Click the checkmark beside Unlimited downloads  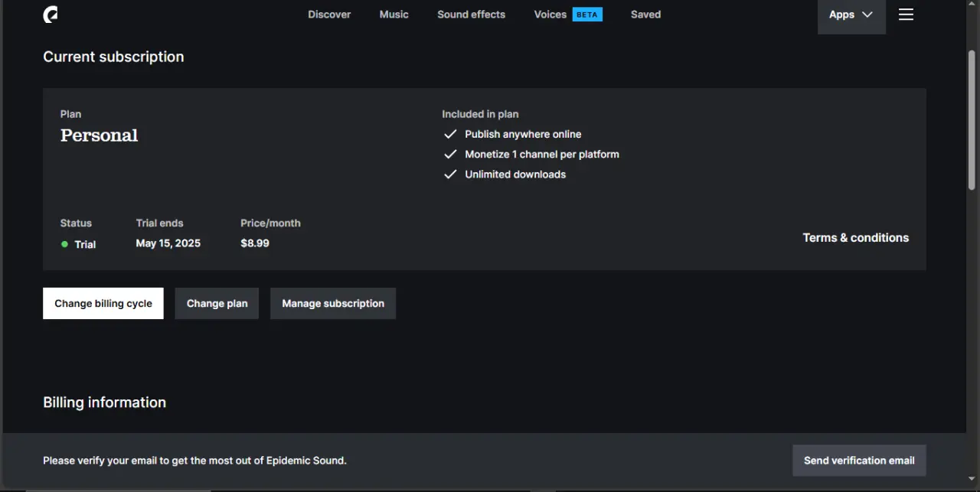450,174
